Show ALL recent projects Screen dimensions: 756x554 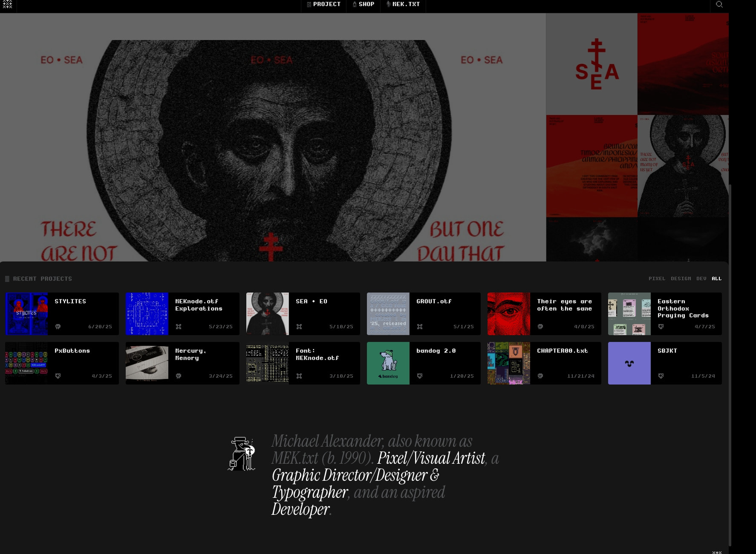(x=716, y=278)
